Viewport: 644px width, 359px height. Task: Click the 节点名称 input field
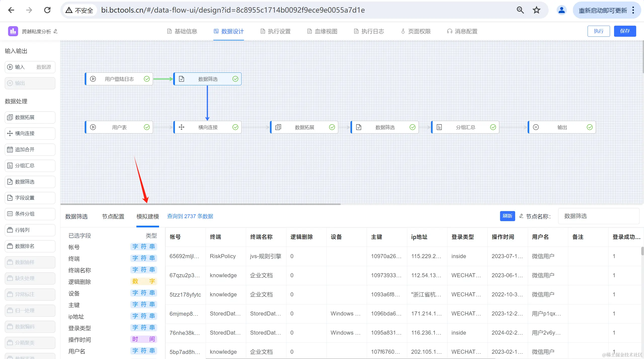pyautogui.click(x=598, y=216)
